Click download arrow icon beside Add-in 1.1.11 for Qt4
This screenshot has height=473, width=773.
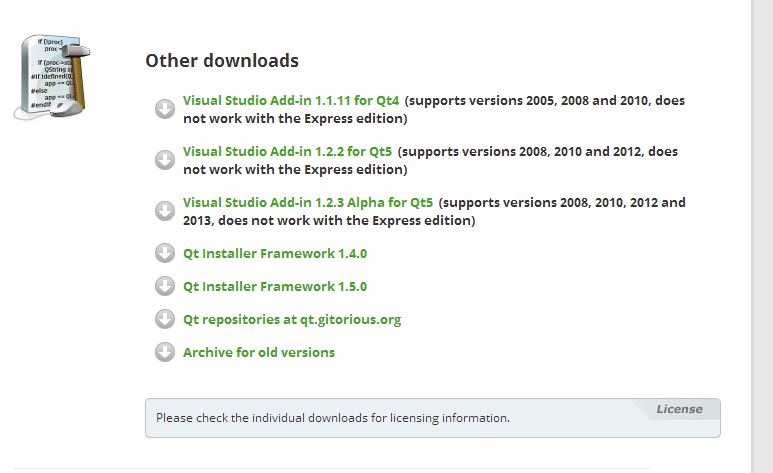click(x=165, y=109)
